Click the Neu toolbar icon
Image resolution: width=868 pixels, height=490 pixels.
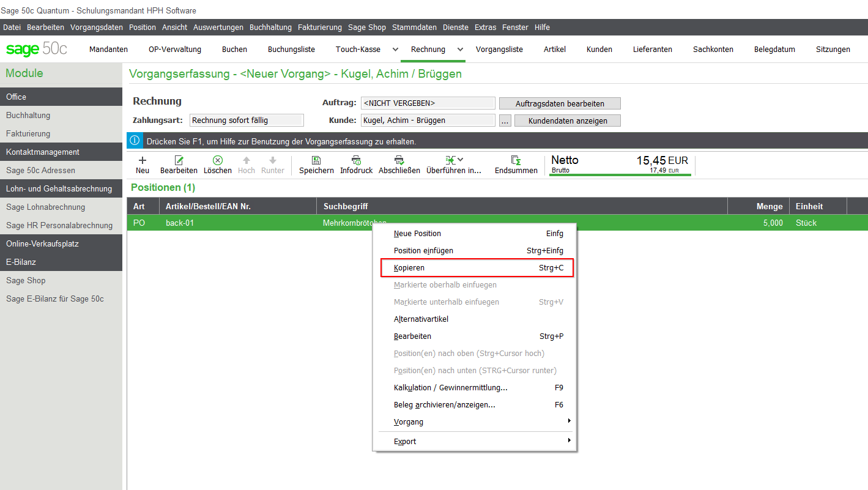point(143,160)
